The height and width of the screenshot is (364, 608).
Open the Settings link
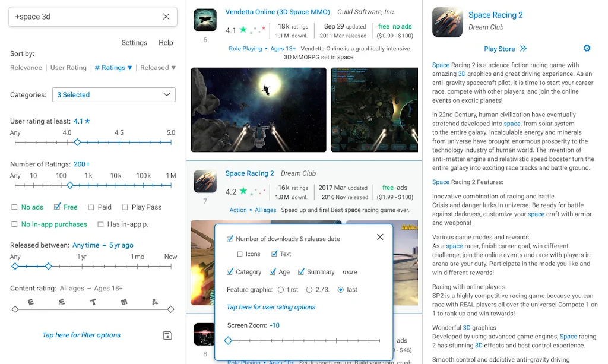pos(134,43)
